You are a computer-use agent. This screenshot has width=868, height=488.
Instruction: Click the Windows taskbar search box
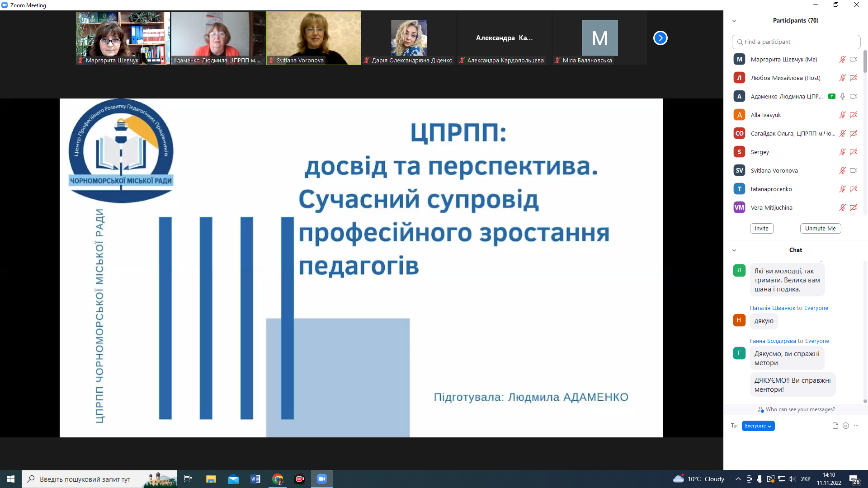pyautogui.click(x=99, y=479)
